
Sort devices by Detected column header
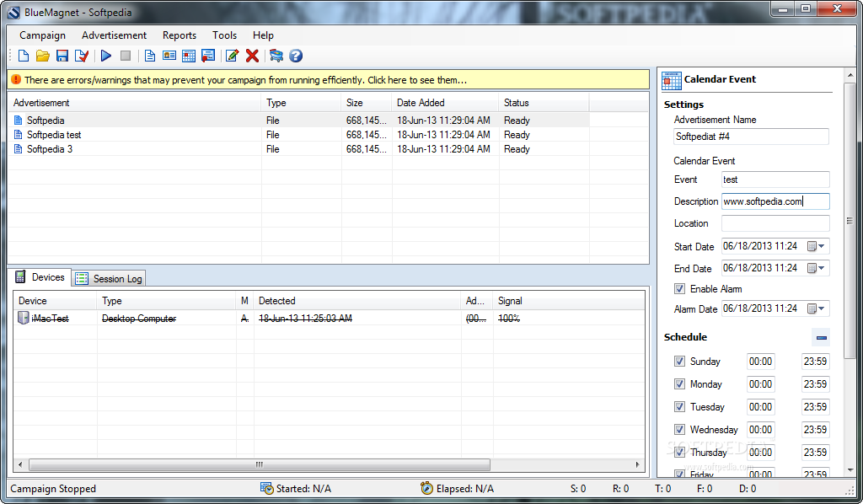357,300
